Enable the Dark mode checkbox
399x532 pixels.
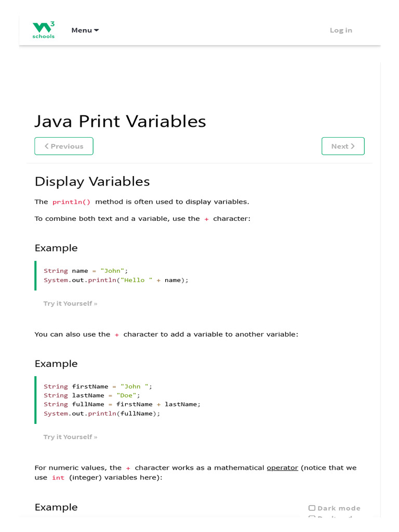(x=312, y=508)
